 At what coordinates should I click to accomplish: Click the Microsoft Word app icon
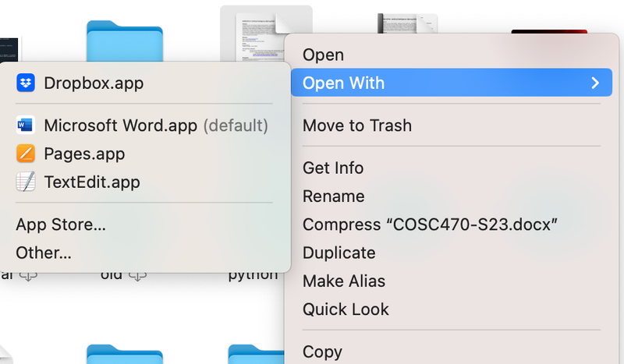26,125
